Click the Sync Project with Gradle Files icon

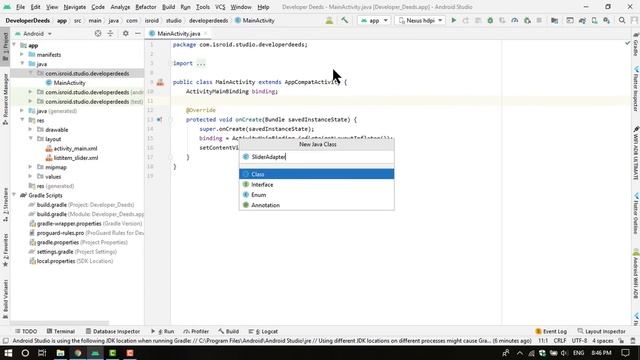coord(582,20)
